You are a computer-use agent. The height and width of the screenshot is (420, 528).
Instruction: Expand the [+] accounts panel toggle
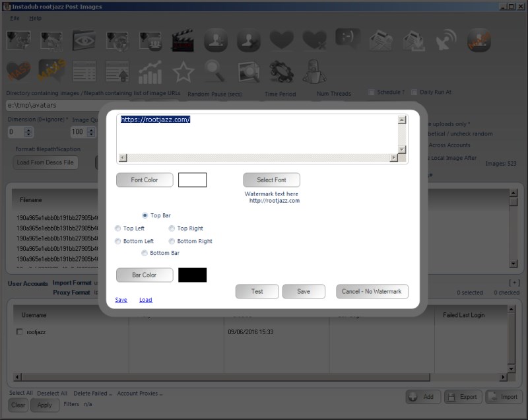514,283
